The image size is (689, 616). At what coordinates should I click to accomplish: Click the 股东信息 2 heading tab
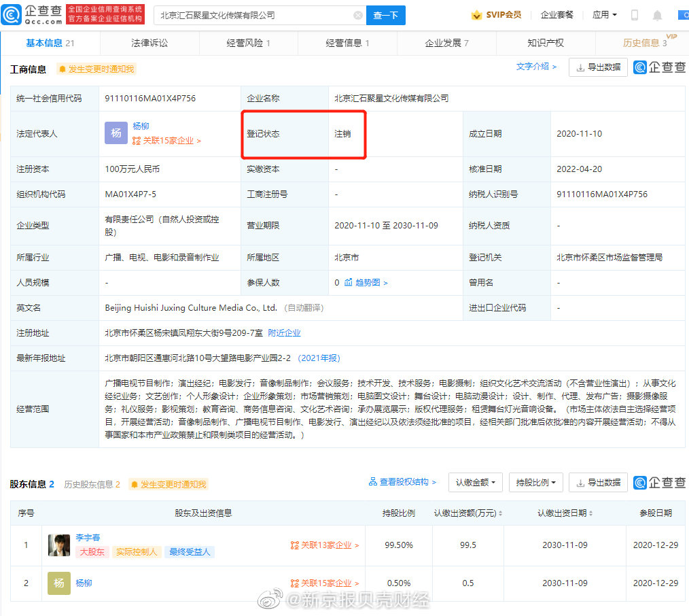tap(32, 484)
